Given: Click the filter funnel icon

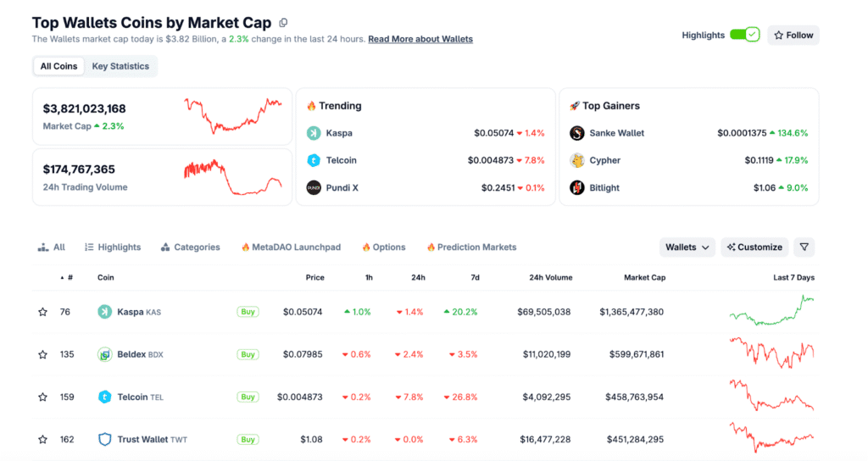Looking at the screenshot, I should point(804,247).
